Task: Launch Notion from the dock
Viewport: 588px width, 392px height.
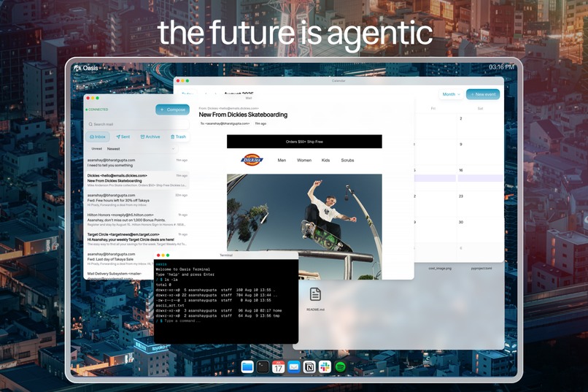Action: [309, 366]
